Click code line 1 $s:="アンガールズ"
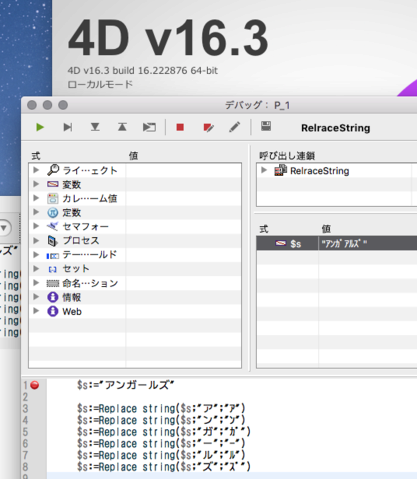417x479 pixels. pos(126,385)
